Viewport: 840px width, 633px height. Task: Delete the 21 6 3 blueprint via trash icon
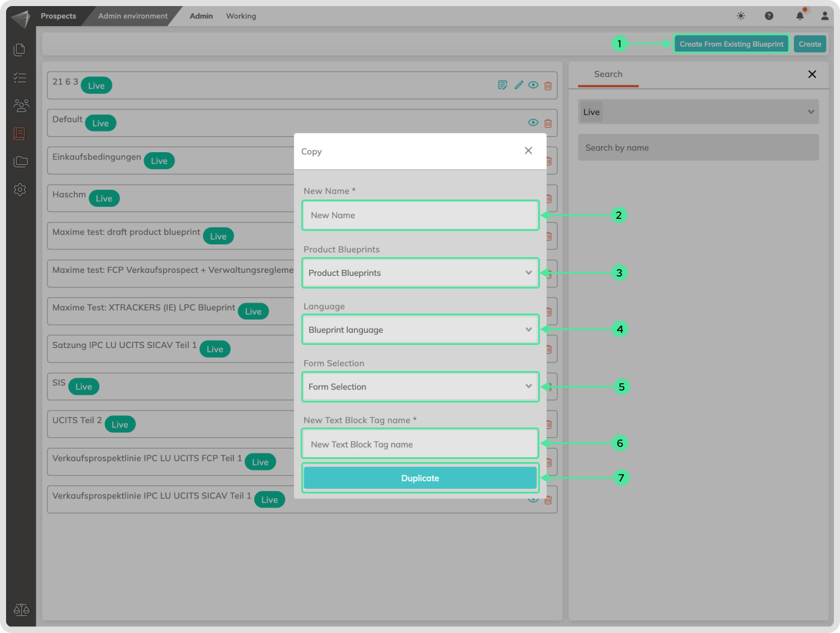tap(548, 86)
